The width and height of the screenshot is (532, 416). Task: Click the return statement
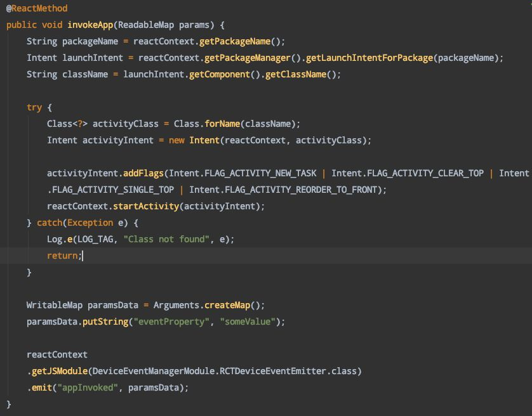[x=64, y=256]
